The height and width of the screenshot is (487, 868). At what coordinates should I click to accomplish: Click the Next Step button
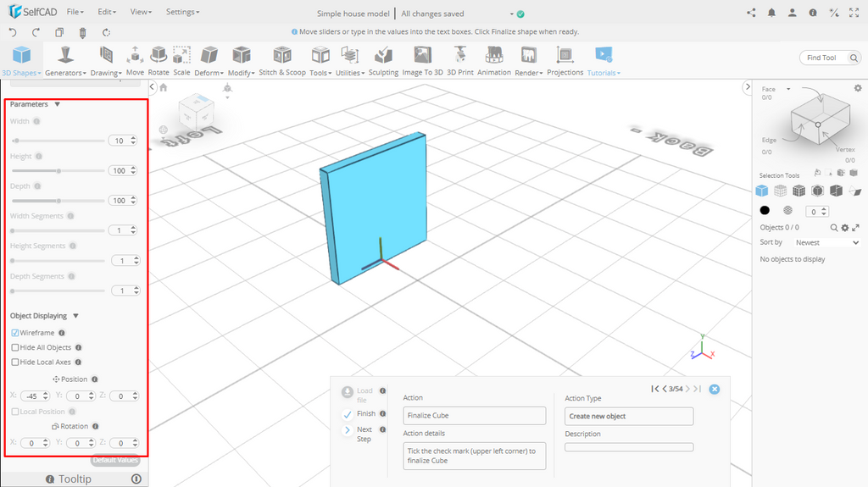coord(348,430)
